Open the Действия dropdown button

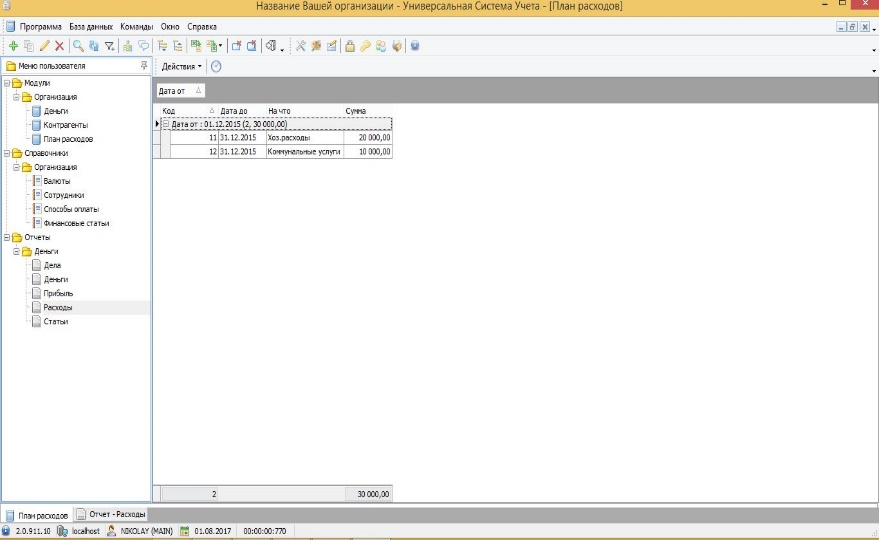[181, 66]
